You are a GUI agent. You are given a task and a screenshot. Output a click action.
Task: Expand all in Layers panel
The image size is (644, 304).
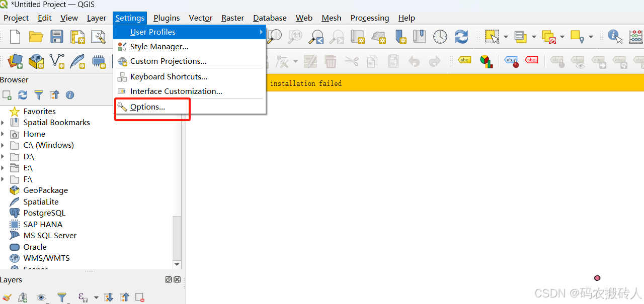(x=108, y=297)
